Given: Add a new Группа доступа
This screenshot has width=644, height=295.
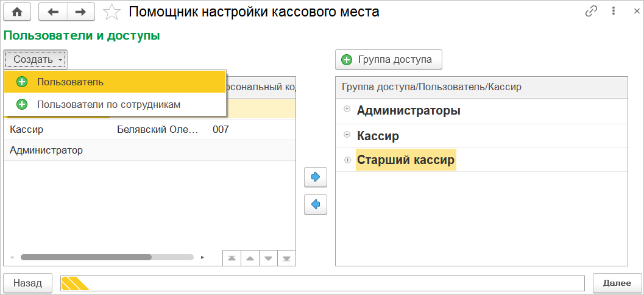Looking at the screenshot, I should [388, 59].
